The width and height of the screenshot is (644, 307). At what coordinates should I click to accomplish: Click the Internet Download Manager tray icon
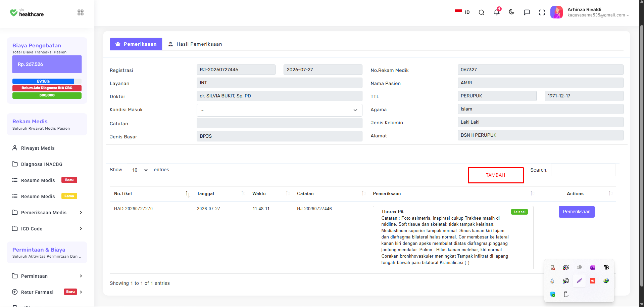point(606,281)
